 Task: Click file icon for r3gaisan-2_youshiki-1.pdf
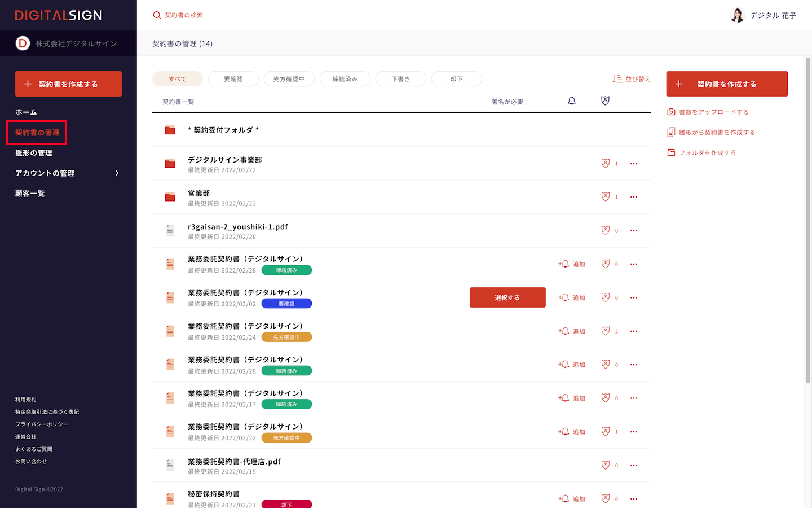click(170, 230)
